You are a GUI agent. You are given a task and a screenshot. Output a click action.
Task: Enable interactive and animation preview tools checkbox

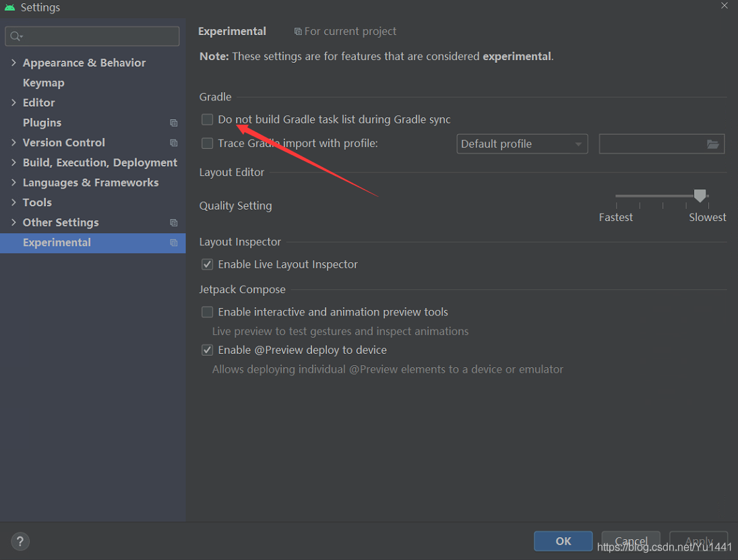pos(207,312)
